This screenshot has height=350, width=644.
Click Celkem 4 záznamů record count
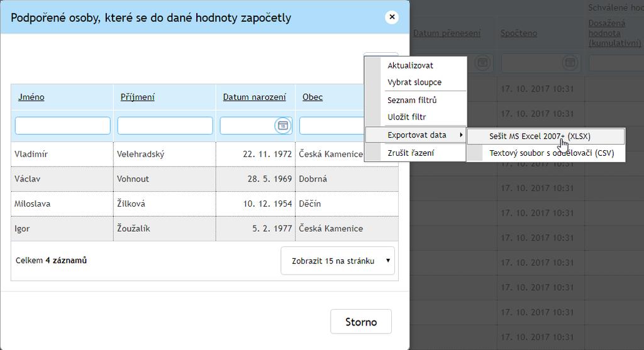pyautogui.click(x=51, y=261)
